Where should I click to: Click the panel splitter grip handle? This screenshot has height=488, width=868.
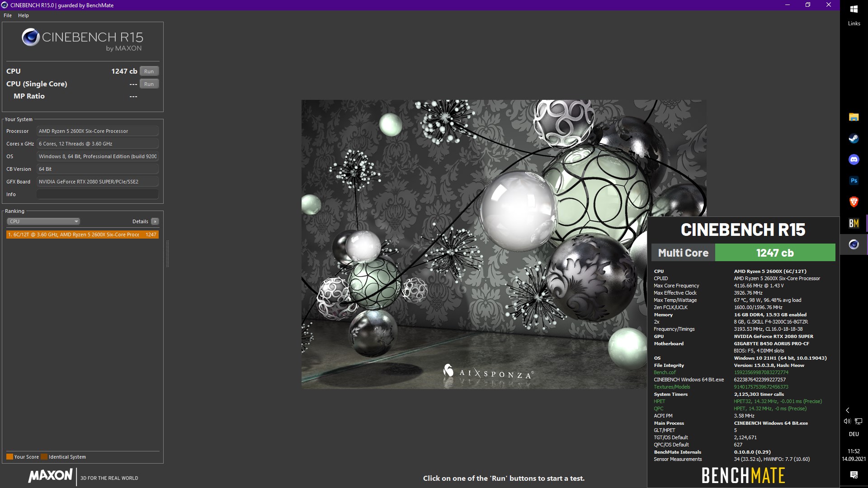pyautogui.click(x=167, y=254)
